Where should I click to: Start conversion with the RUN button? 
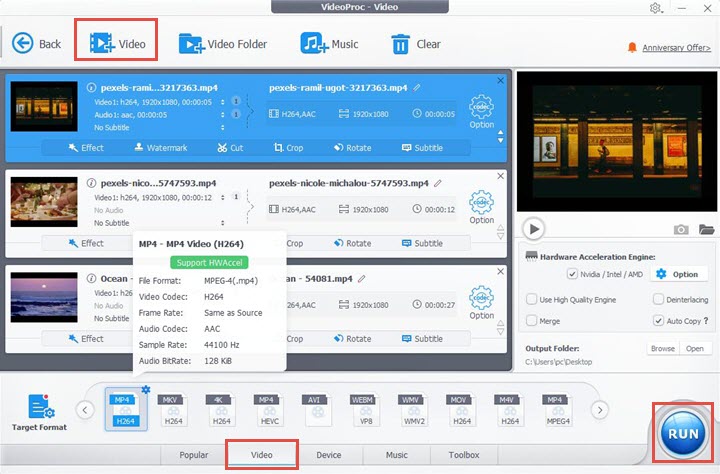[x=683, y=434]
